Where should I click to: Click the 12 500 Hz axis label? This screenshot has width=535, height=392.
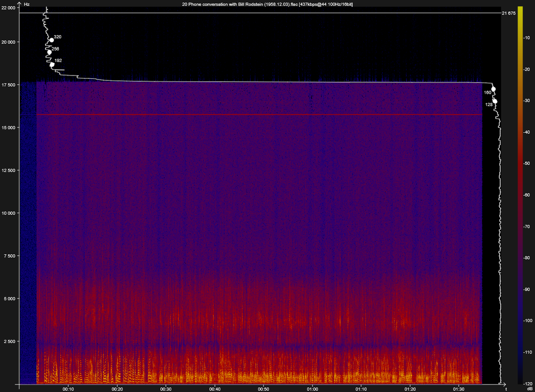pos(8,171)
